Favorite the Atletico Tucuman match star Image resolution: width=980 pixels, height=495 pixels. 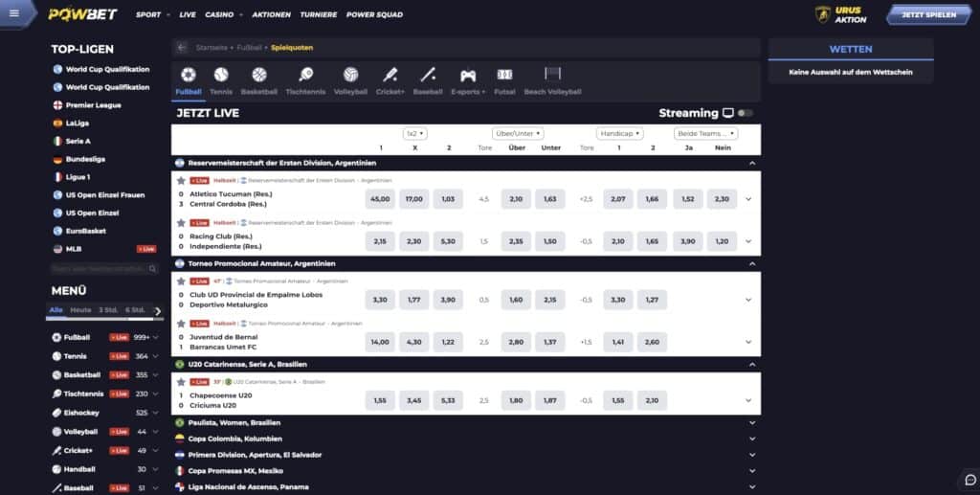pyautogui.click(x=181, y=180)
